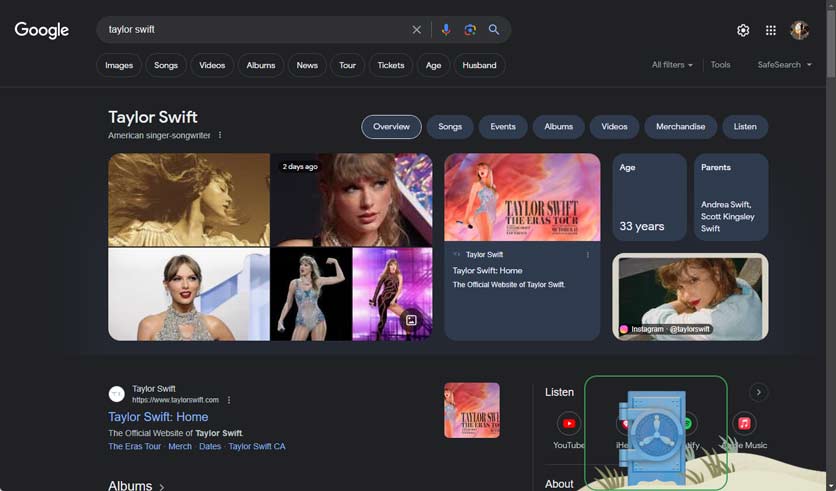Open the Instagram @taylorswift thumbnail
Viewport: 836px width, 491px height.
pos(690,297)
